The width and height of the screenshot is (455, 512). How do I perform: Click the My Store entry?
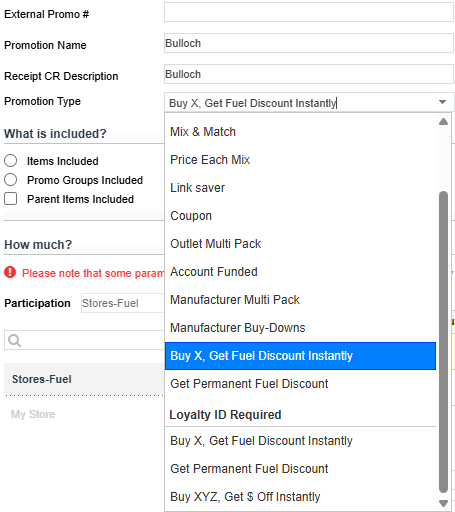33,414
